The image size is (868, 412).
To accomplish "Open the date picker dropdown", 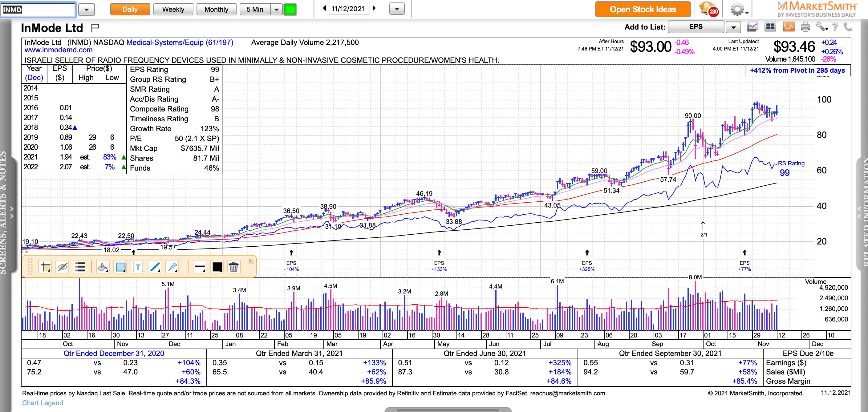I will click(x=397, y=9).
